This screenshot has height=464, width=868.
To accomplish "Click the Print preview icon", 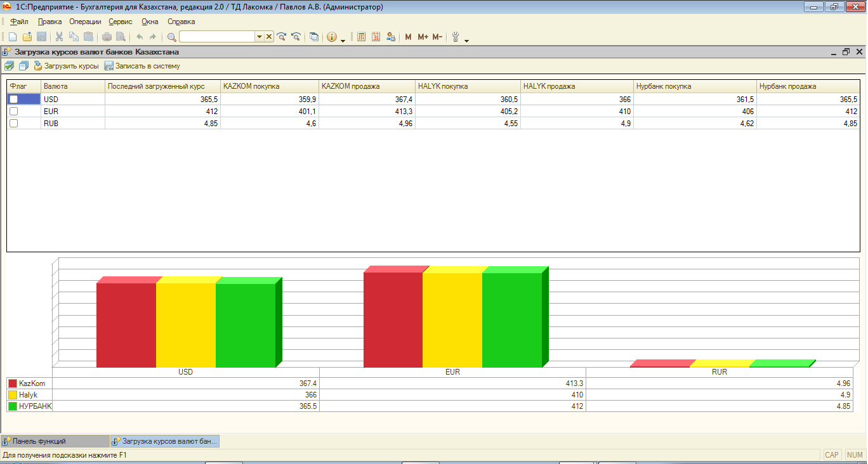I will [121, 37].
